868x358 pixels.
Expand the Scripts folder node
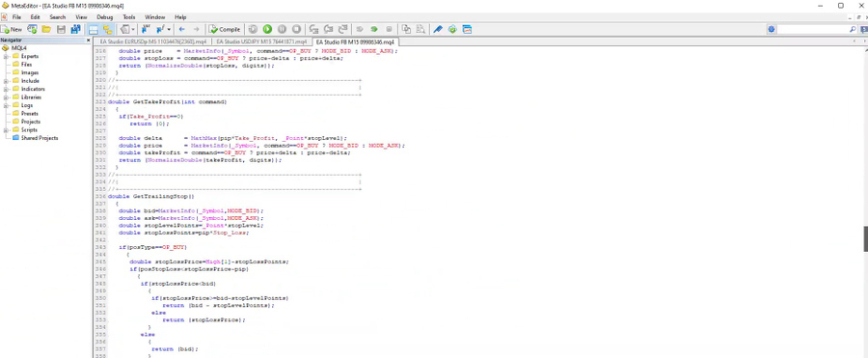pyautogui.click(x=6, y=130)
